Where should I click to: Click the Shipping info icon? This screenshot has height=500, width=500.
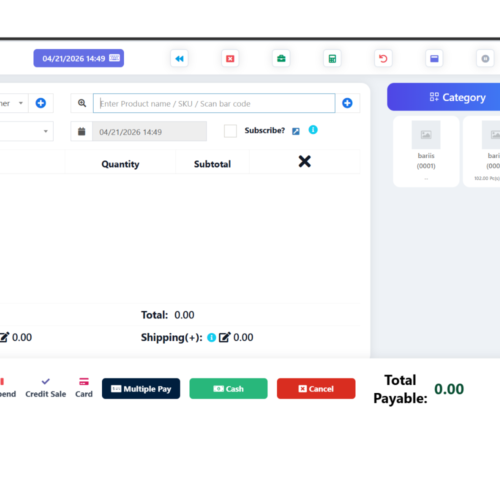(211, 338)
